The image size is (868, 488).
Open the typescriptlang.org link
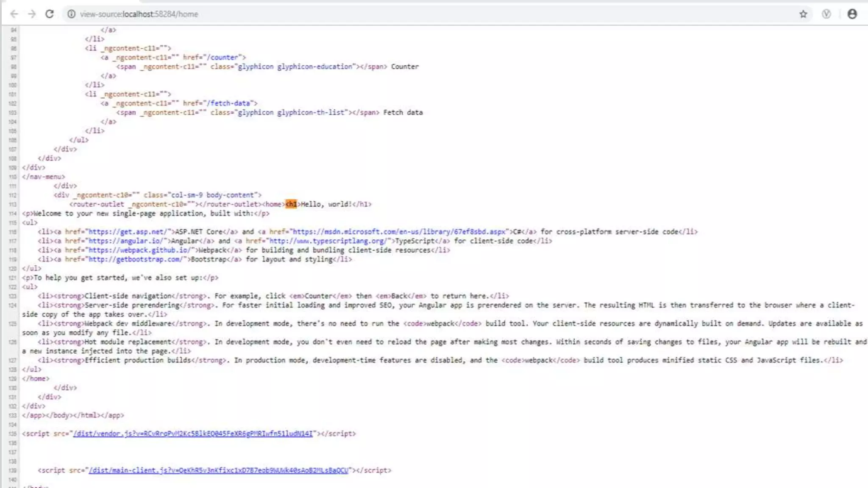pyautogui.click(x=328, y=241)
